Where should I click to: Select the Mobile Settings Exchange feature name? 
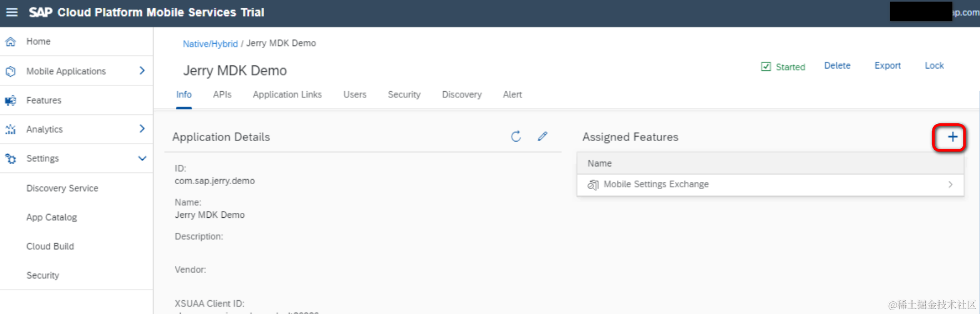click(x=656, y=184)
